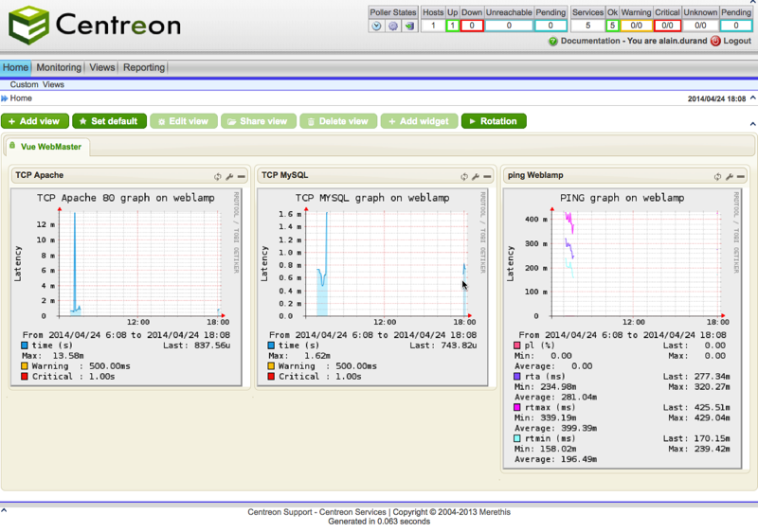The width and height of the screenshot is (758, 532).
Task: Click the green Documentation help icon
Action: pos(553,42)
